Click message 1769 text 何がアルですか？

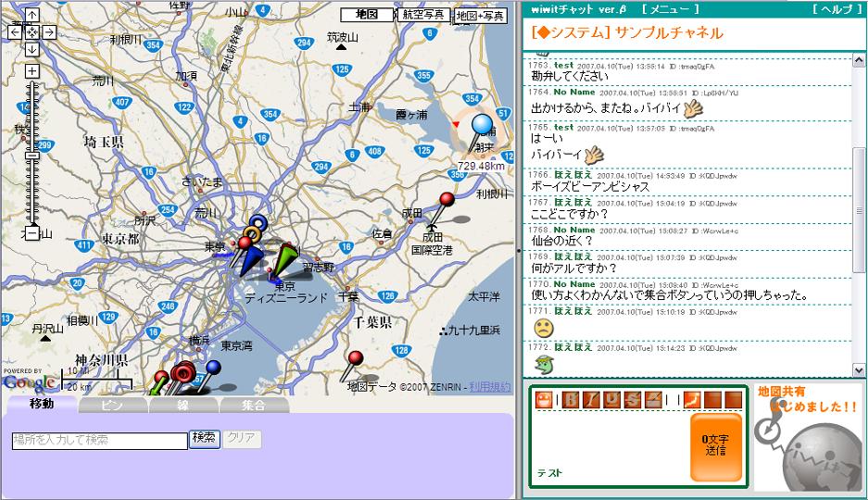click(x=573, y=269)
